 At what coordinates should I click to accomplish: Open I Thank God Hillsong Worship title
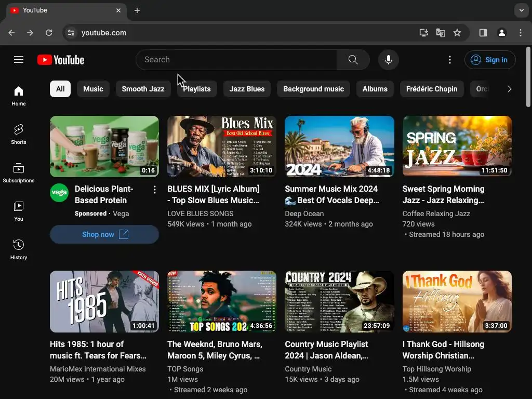pos(444,350)
